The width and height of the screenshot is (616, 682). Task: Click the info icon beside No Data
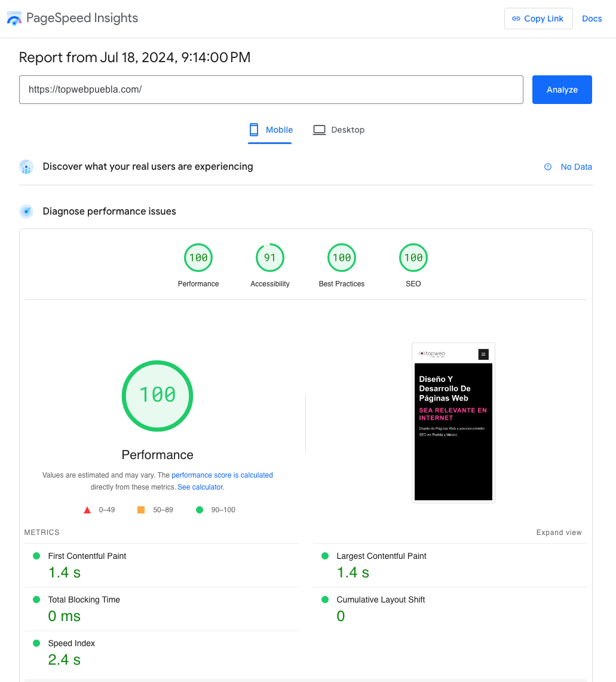[548, 167]
